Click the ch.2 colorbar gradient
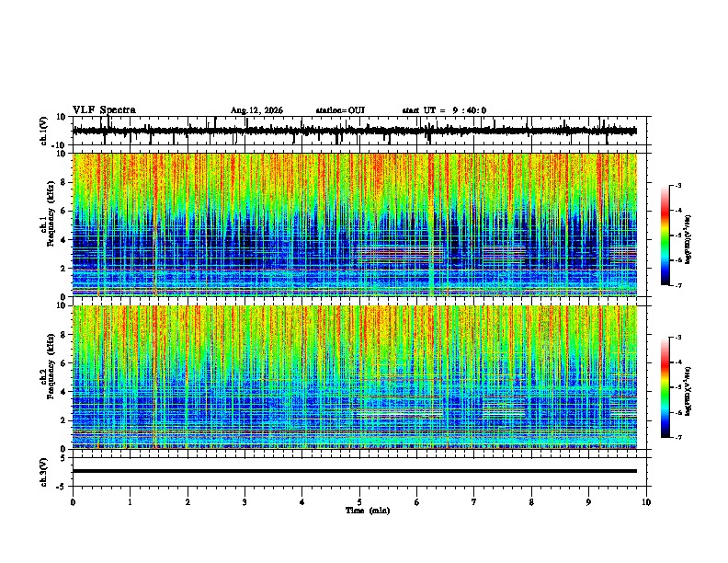The height and width of the screenshot is (563, 728). [665, 387]
